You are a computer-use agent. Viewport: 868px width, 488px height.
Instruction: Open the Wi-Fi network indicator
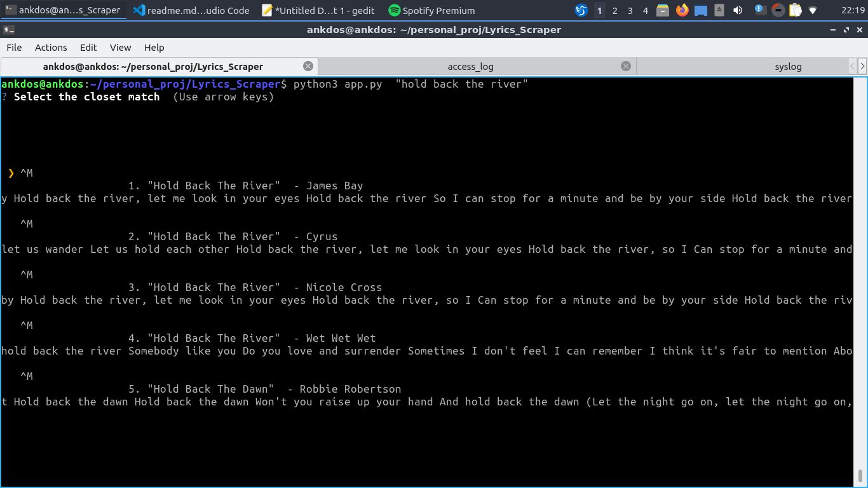813,10
